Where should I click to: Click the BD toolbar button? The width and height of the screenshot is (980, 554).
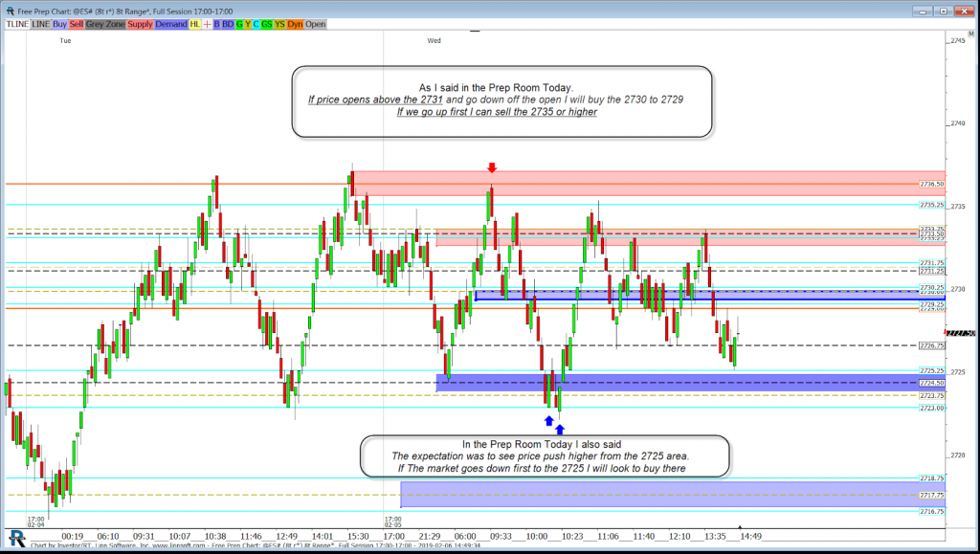point(228,24)
